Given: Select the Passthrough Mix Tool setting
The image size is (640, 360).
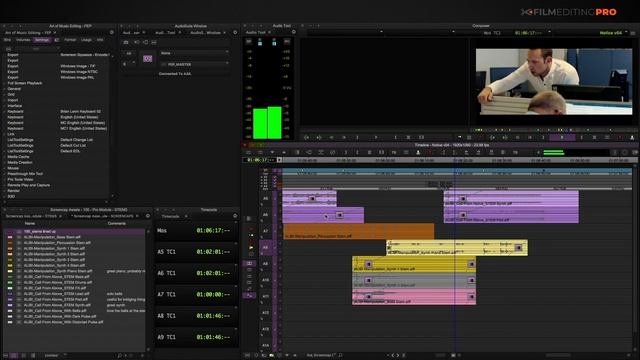Looking at the screenshot, I should tap(25, 174).
